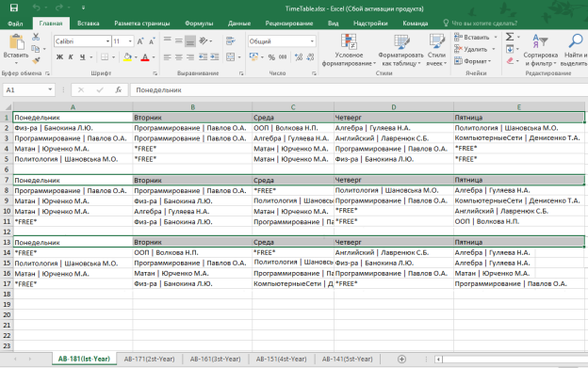Decrease the indent
Image resolution: width=588 pixels, height=368 pixels.
point(203,57)
